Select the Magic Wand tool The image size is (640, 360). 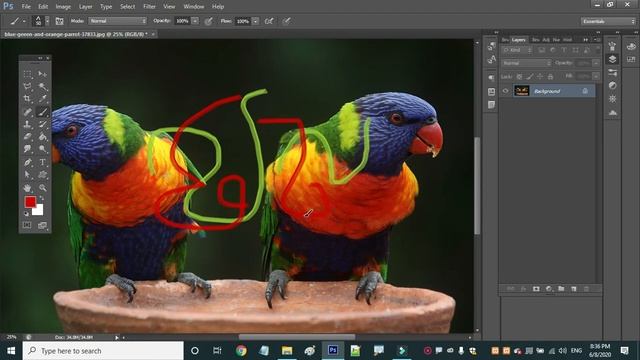pos(42,87)
